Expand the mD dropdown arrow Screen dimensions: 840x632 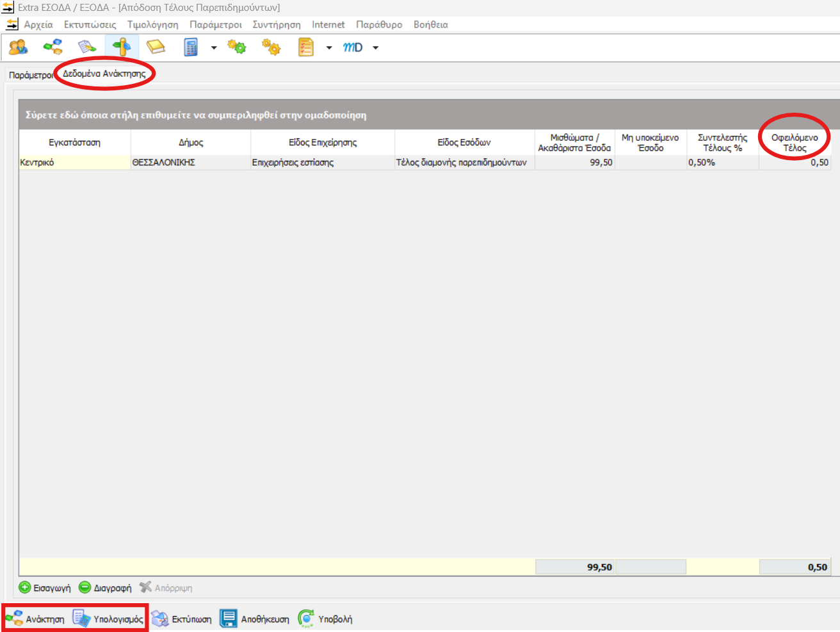376,47
